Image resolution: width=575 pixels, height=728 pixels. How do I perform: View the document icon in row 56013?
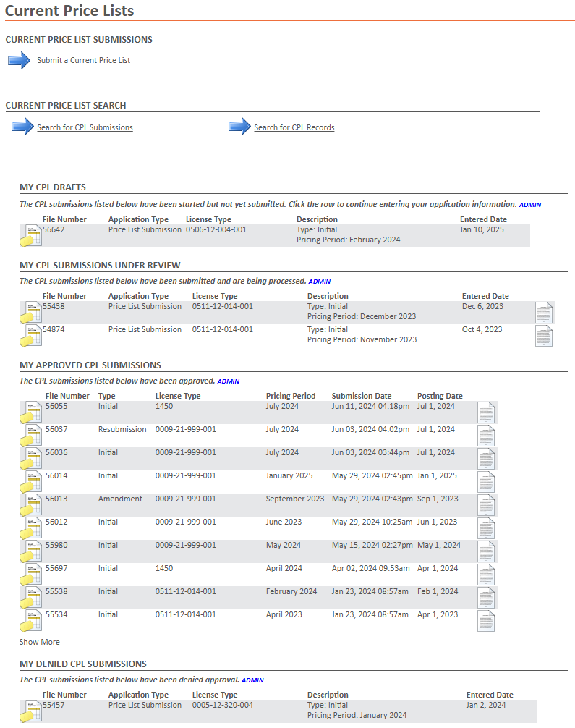tap(486, 505)
